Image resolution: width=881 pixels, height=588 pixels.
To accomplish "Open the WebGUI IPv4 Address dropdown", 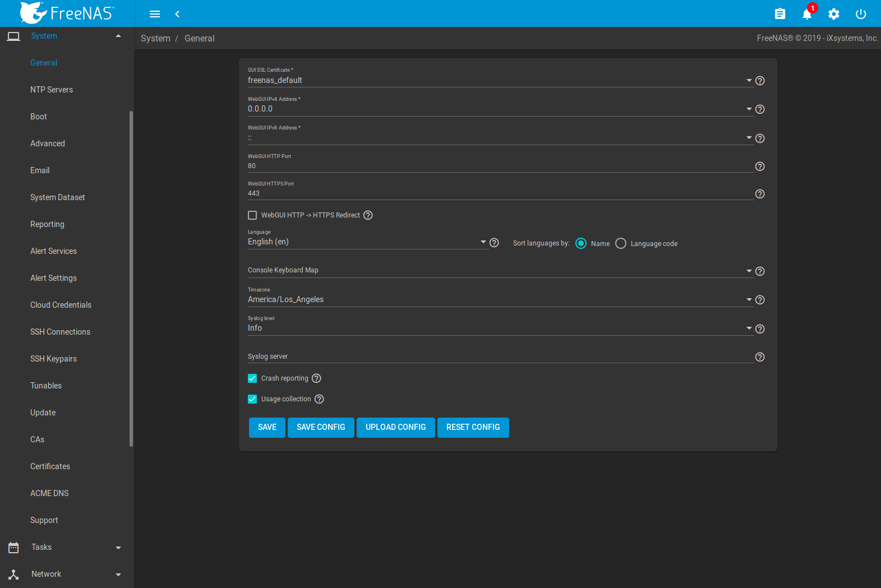I will 501,109.
